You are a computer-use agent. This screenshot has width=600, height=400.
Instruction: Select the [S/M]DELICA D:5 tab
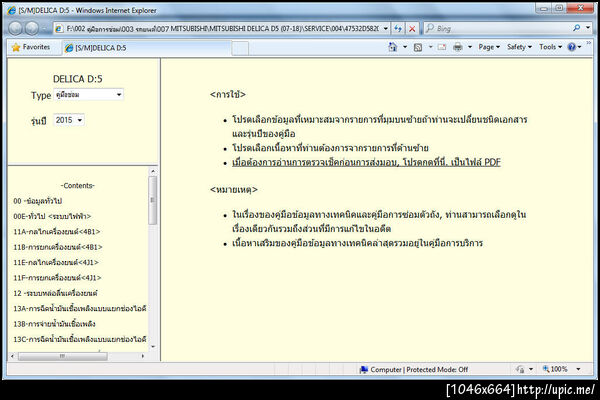coord(147,48)
